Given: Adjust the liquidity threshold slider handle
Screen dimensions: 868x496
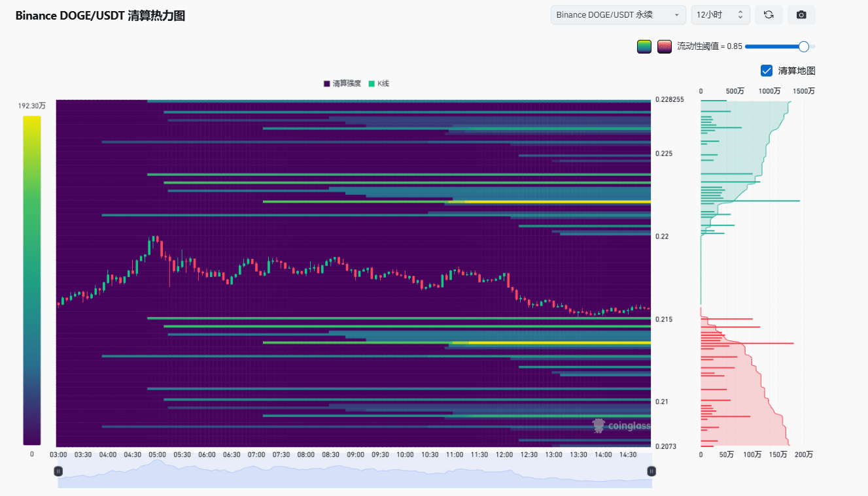Looking at the screenshot, I should tap(804, 46).
